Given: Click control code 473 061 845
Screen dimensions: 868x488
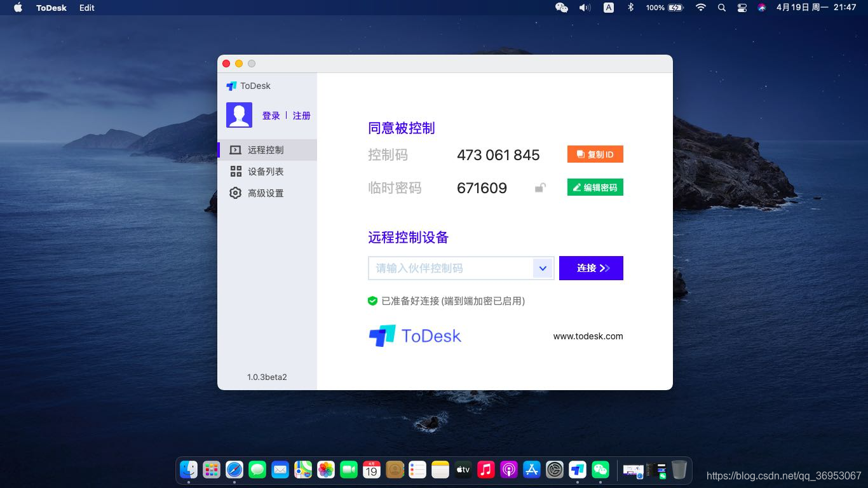Looking at the screenshot, I should [x=498, y=155].
